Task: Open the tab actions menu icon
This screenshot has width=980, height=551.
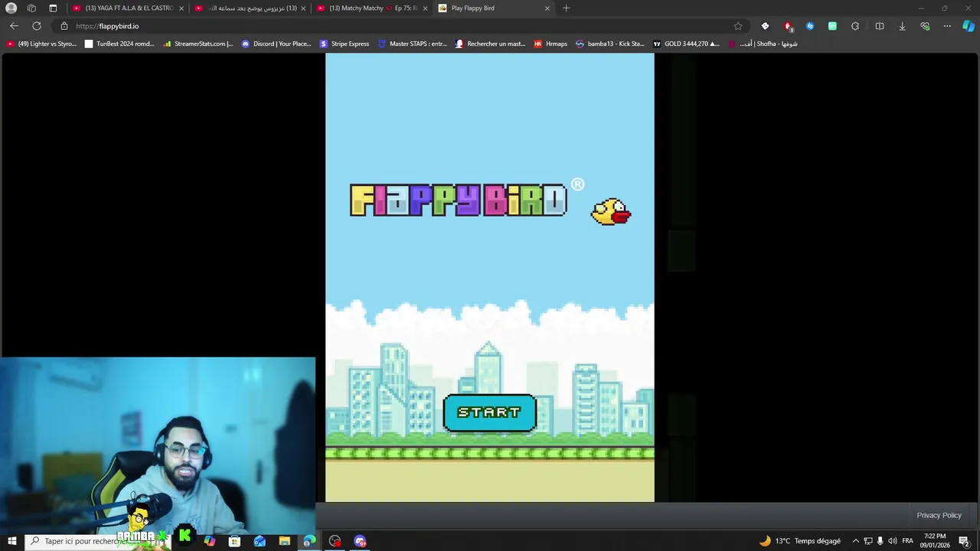Action: [53, 8]
